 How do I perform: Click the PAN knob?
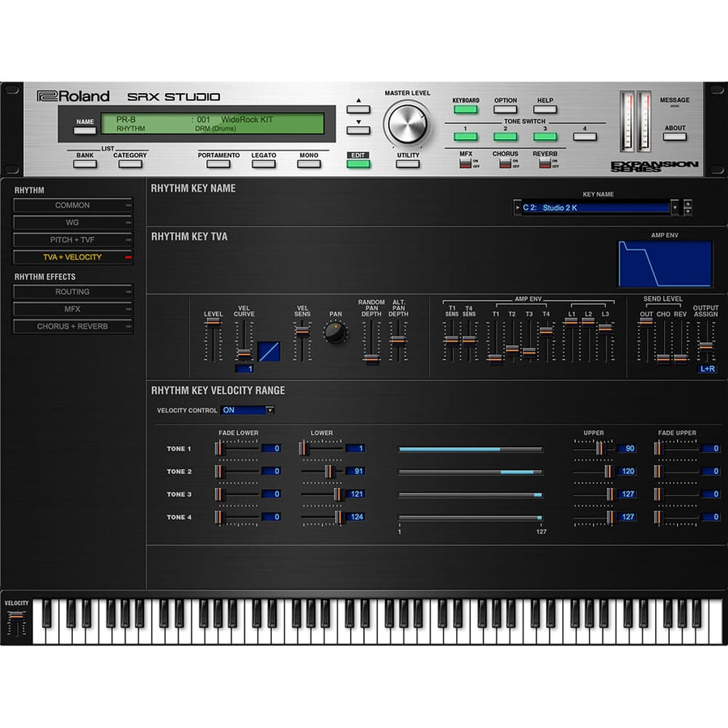335,333
